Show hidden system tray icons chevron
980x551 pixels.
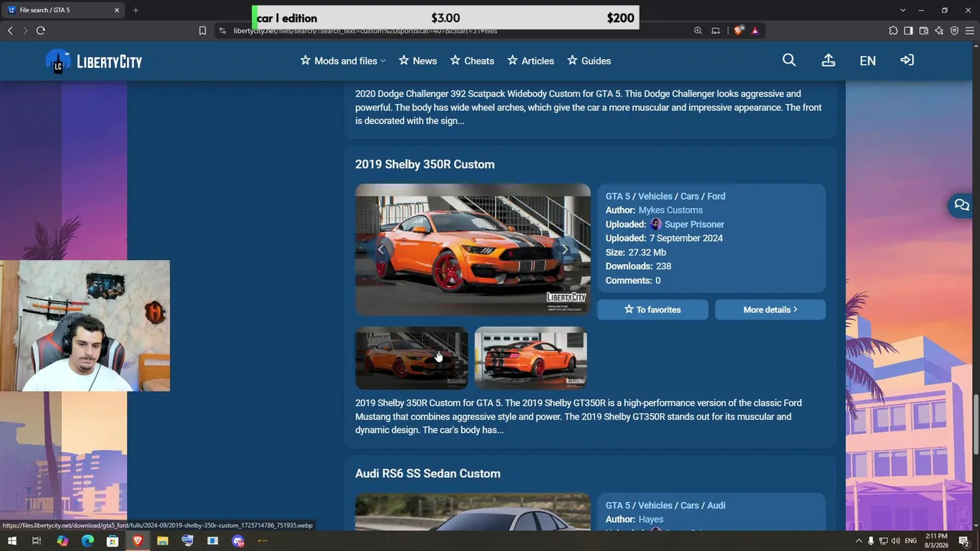(x=858, y=541)
